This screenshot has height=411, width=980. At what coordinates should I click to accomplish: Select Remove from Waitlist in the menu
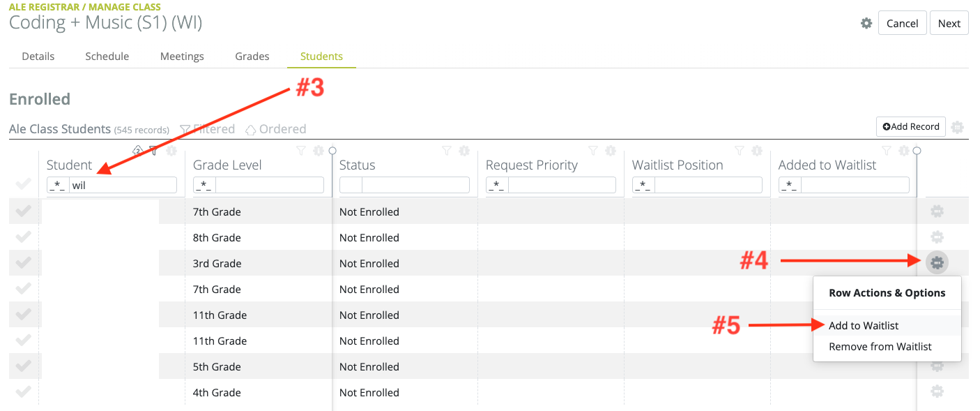point(880,346)
